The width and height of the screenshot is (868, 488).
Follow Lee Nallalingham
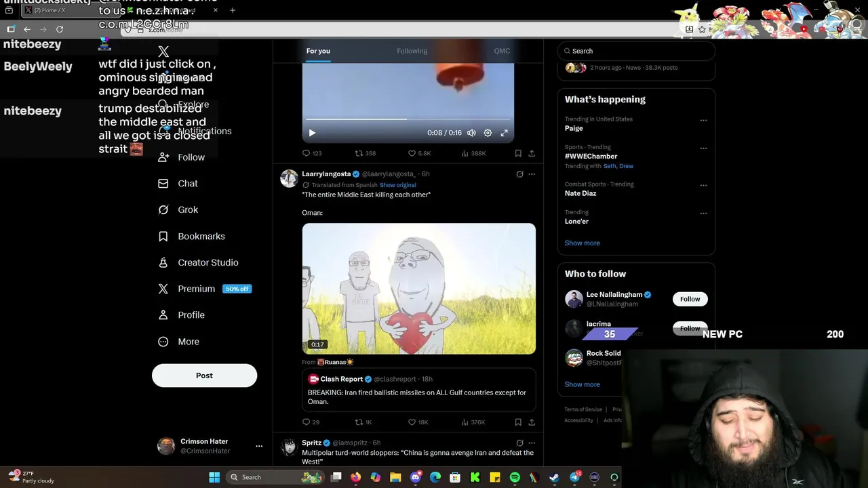point(690,299)
